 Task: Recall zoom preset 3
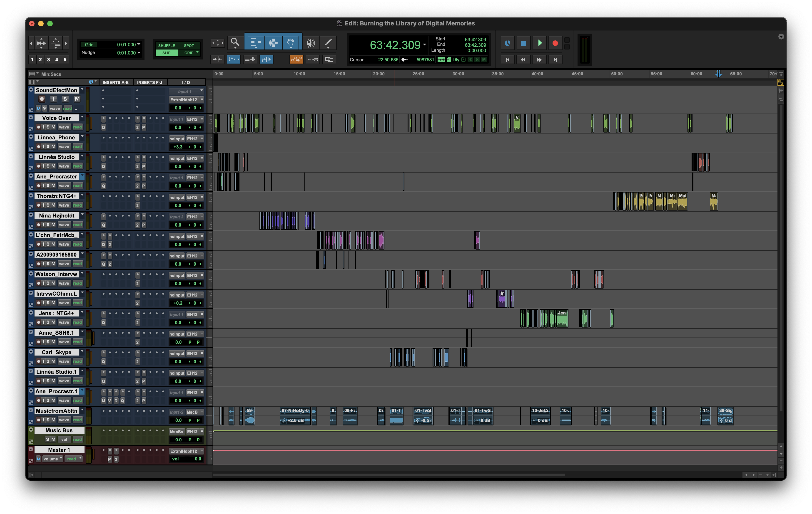48,60
